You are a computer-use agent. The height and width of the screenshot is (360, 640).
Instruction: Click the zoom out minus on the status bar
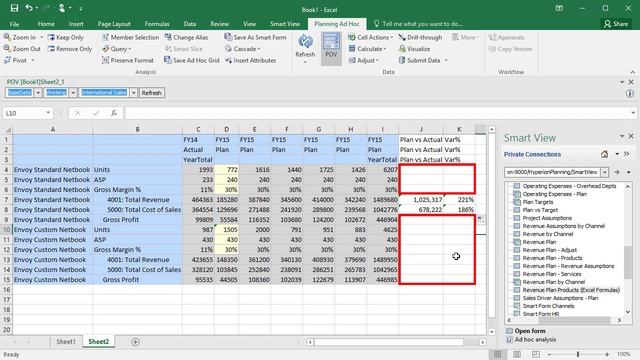pos(549,354)
